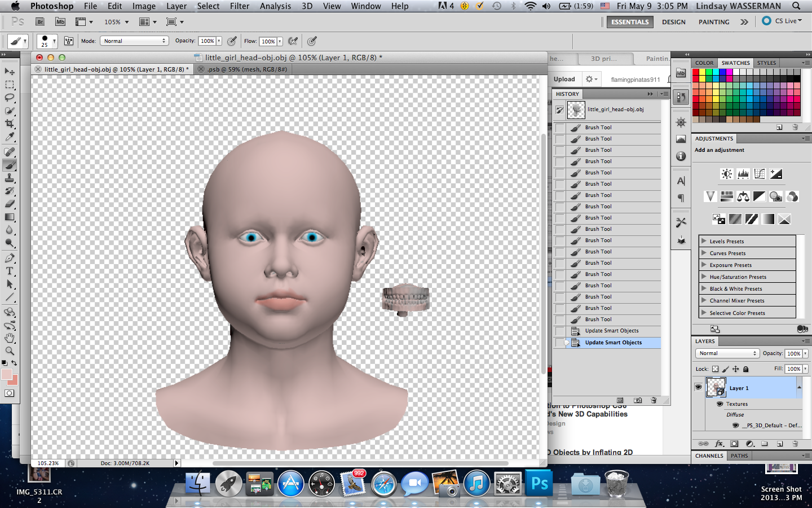The height and width of the screenshot is (508, 812).
Task: Select the Line tool
Action: (10, 297)
